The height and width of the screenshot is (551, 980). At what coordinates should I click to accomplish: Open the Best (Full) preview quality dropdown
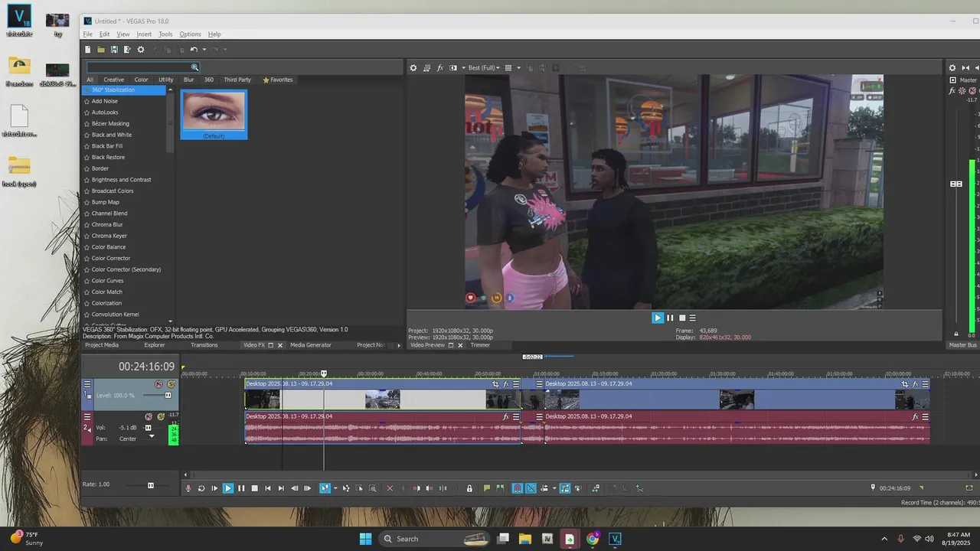484,68
